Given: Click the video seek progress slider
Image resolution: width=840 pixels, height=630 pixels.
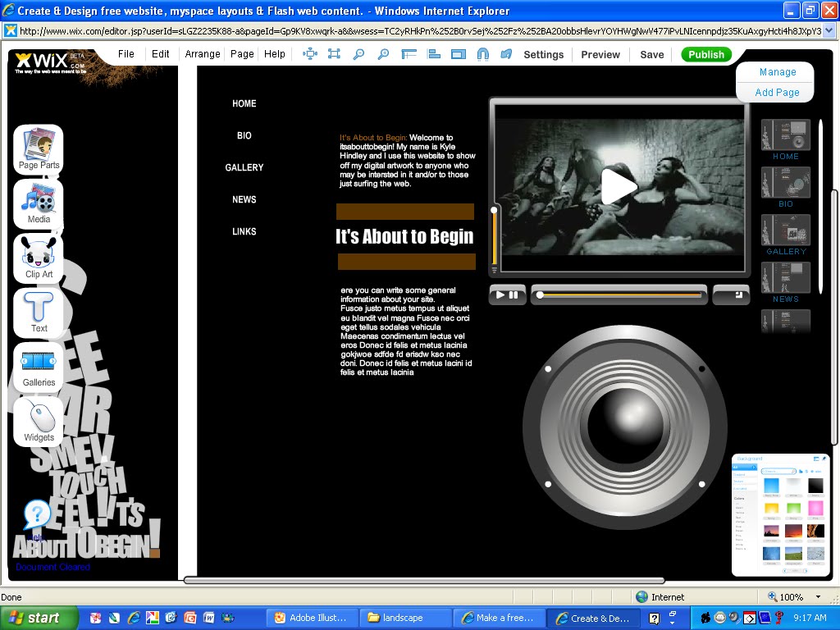Looking at the screenshot, I should coord(619,294).
